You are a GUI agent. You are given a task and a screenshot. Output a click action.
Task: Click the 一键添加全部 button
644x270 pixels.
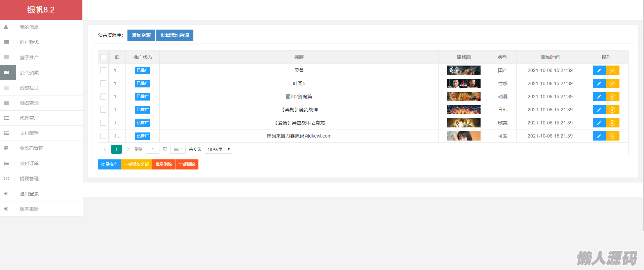[x=137, y=164]
